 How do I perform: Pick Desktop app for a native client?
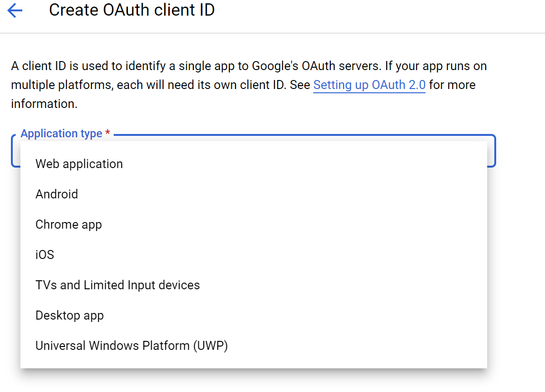point(69,315)
